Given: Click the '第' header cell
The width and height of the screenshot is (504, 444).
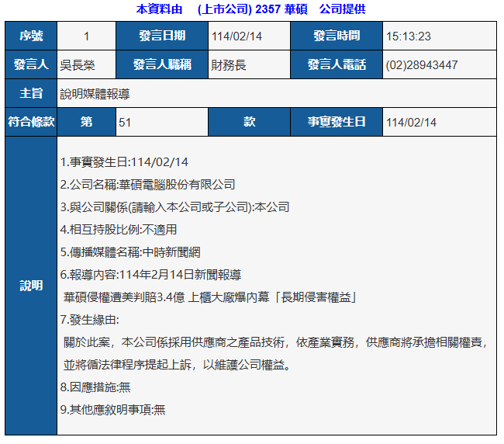Looking at the screenshot, I should pos(87,122).
